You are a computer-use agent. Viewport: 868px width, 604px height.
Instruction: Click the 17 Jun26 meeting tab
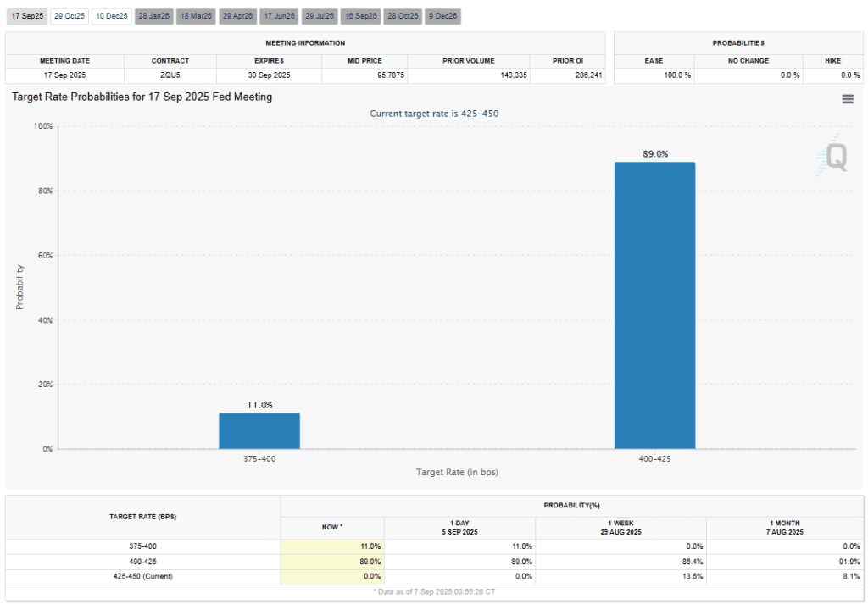point(278,16)
